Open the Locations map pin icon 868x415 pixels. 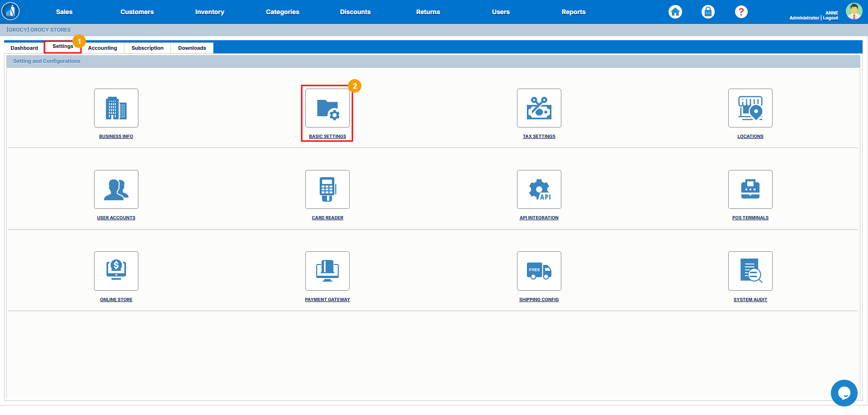[750, 108]
